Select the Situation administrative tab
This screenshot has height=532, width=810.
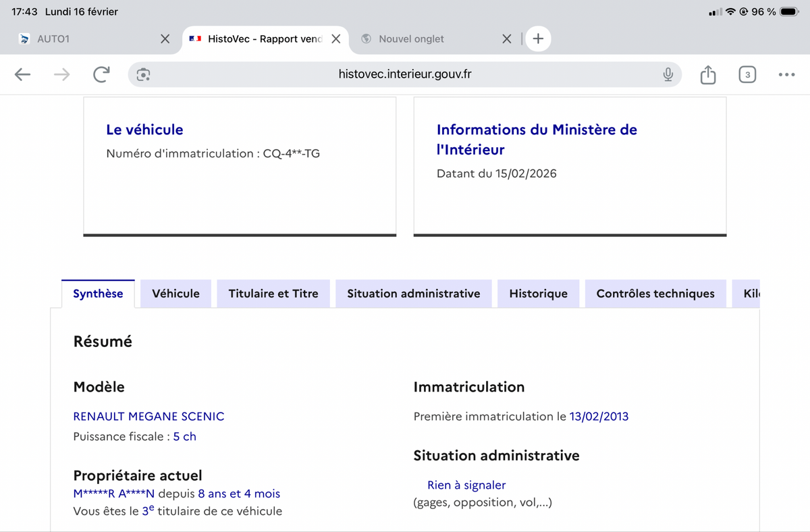pyautogui.click(x=413, y=294)
